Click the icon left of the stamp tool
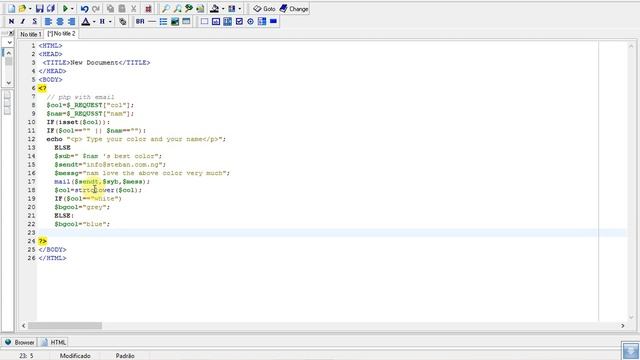 200,9
